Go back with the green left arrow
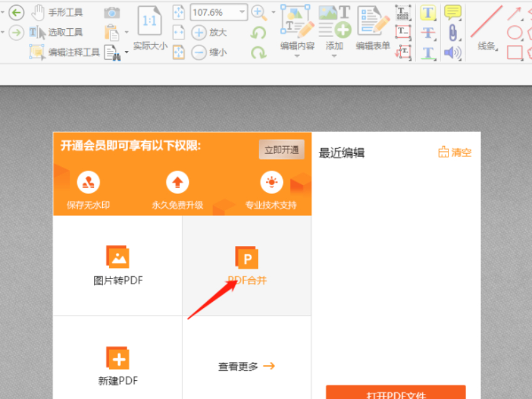The height and width of the screenshot is (399, 532). (16, 13)
